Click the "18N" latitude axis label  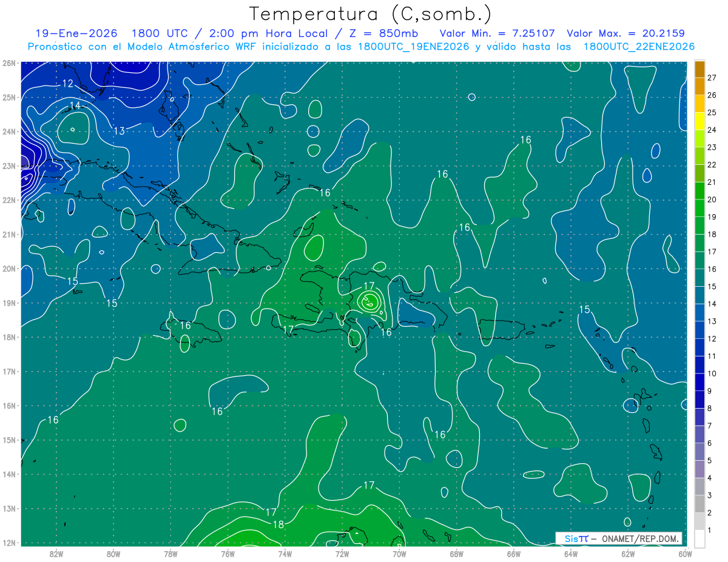(8, 337)
